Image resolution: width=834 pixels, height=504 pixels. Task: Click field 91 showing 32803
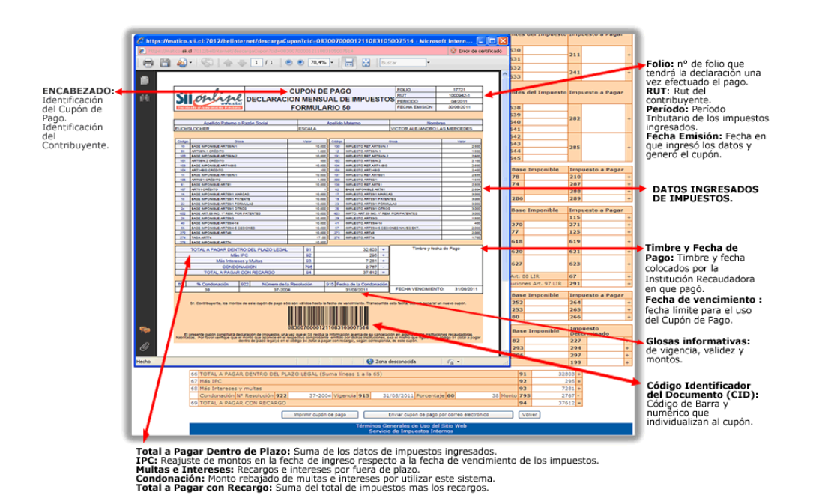pos(554,374)
